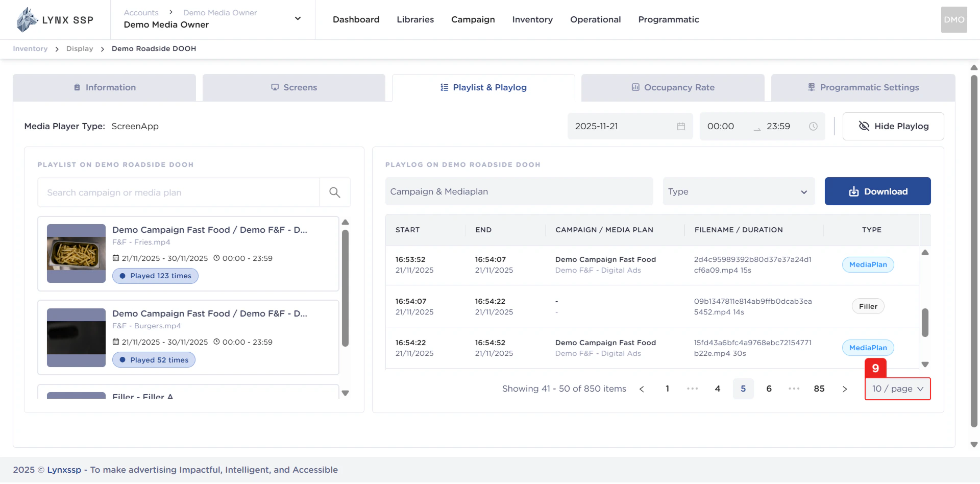The image size is (980, 484).
Task: Expand the Demo Media Owner account selector
Action: (x=298, y=18)
